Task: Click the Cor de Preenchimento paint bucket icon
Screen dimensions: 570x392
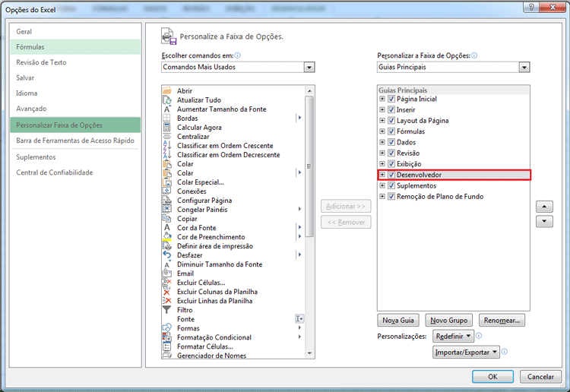Action: [x=167, y=237]
